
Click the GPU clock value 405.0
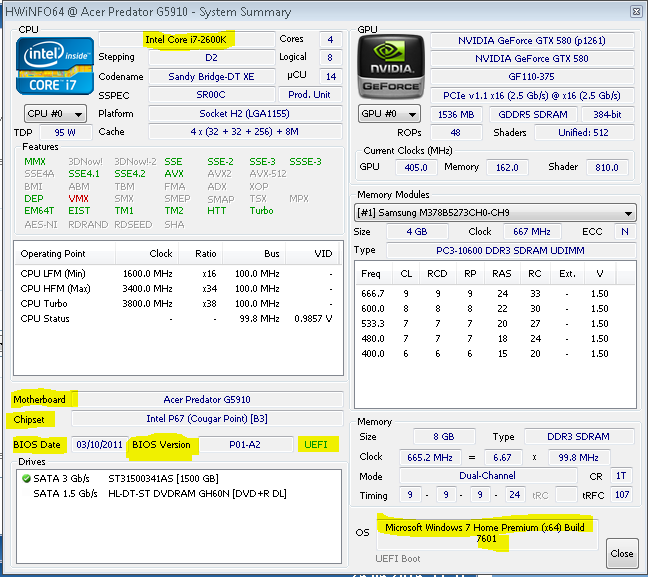[416, 167]
